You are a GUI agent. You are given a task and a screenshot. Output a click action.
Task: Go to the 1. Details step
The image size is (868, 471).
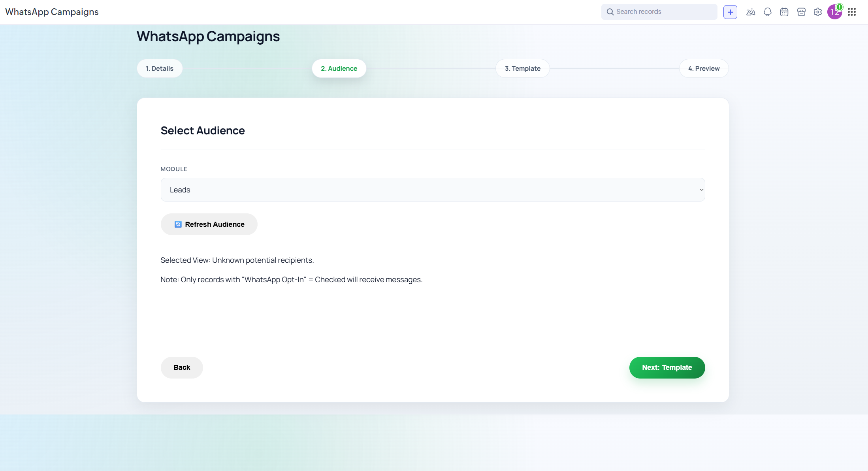coord(160,68)
